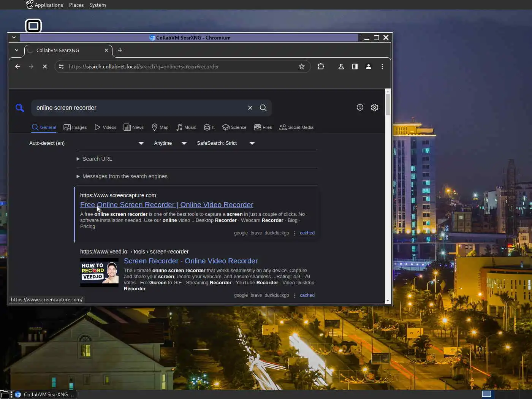Screen dimensions: 532x399
Task: Open SearXNG preferences gear
Action: [x=375, y=108]
